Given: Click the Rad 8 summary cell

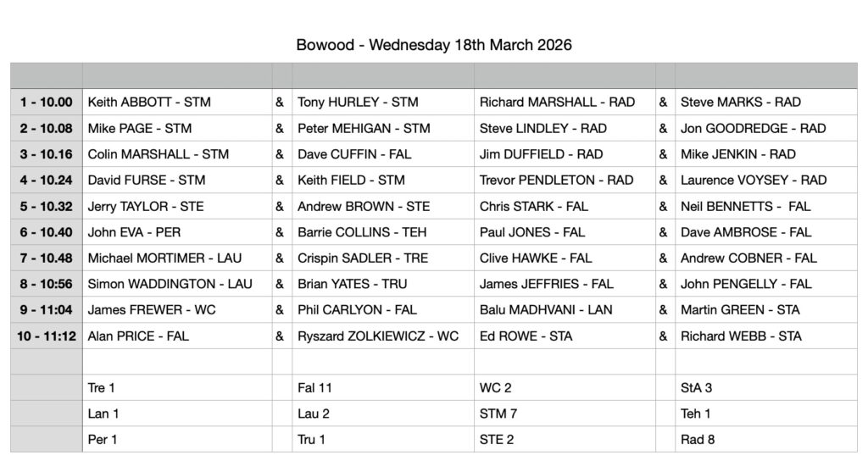Looking at the screenshot, I should click(697, 440).
